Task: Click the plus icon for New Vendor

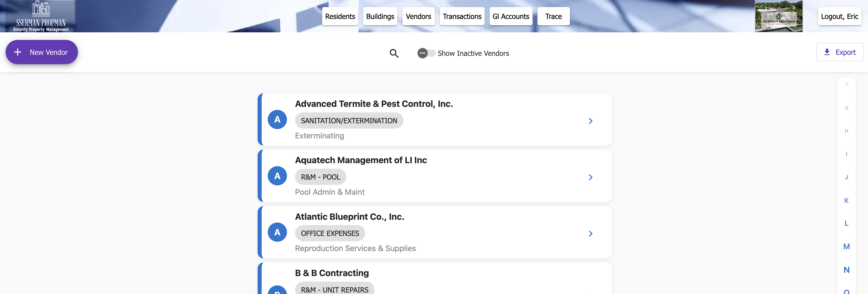Action: click(18, 52)
